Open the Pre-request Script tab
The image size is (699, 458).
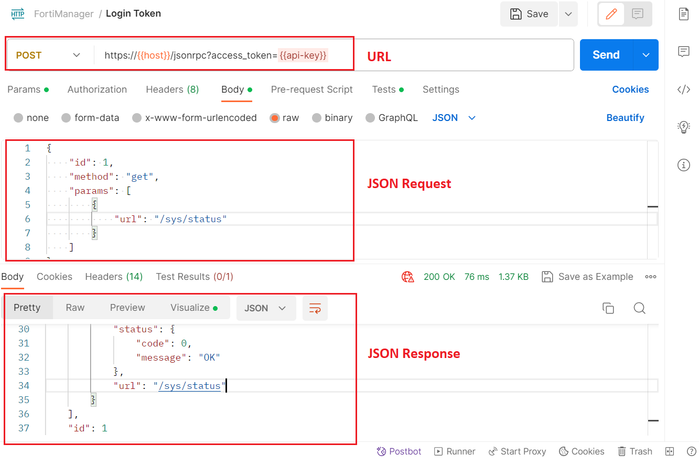point(311,89)
